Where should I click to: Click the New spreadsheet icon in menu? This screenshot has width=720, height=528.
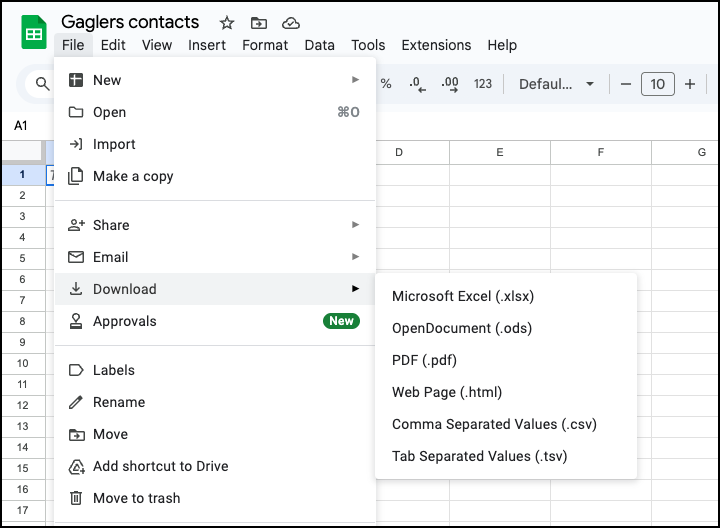tap(76, 80)
